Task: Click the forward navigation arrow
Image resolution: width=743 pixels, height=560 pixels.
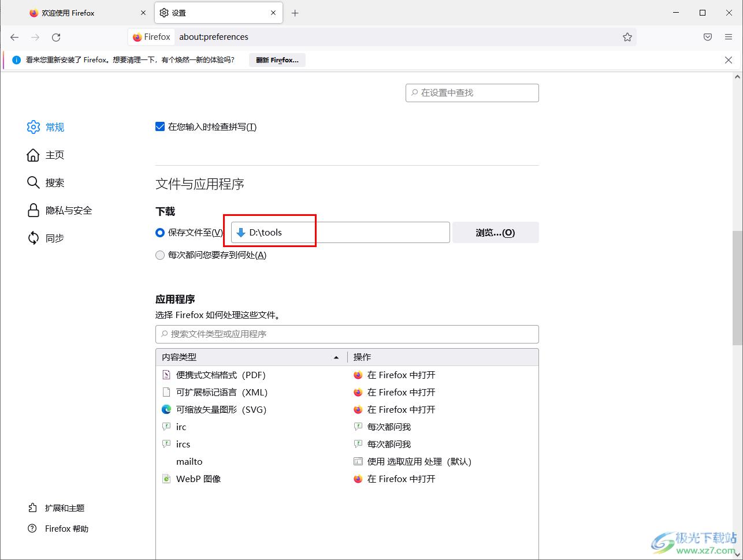Action: pos(35,37)
